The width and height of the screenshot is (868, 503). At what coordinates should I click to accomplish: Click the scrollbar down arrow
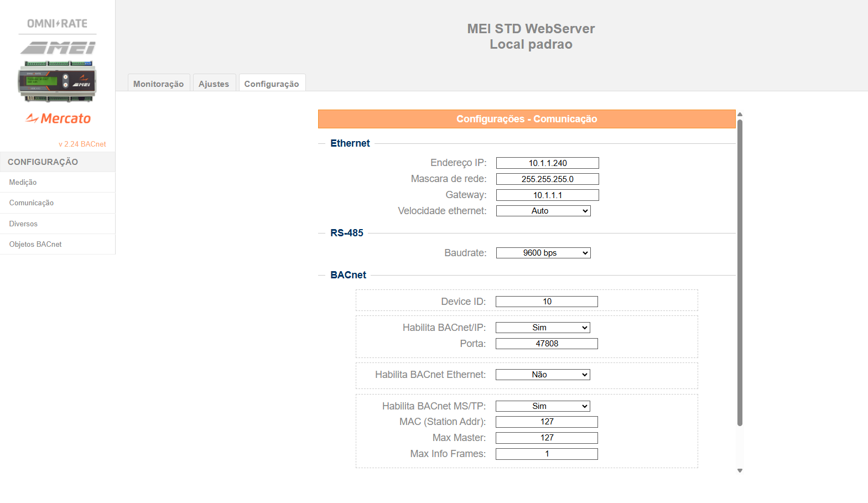(740, 471)
